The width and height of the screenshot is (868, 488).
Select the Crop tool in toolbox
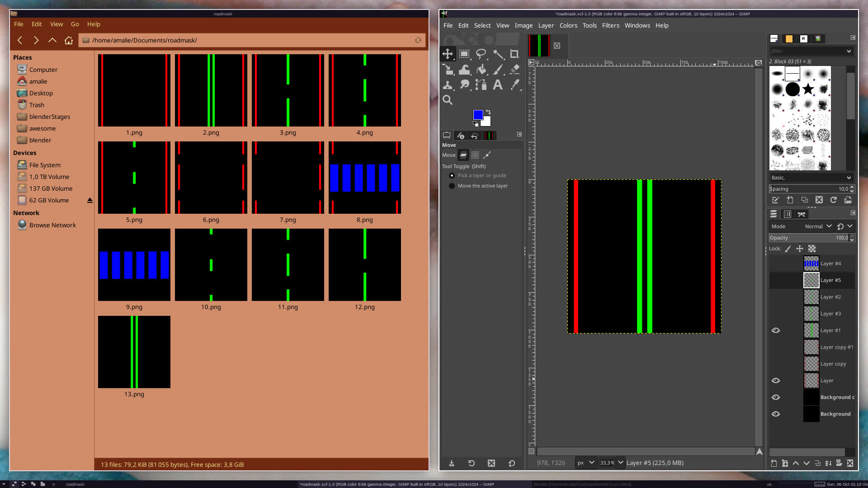pyautogui.click(x=514, y=54)
